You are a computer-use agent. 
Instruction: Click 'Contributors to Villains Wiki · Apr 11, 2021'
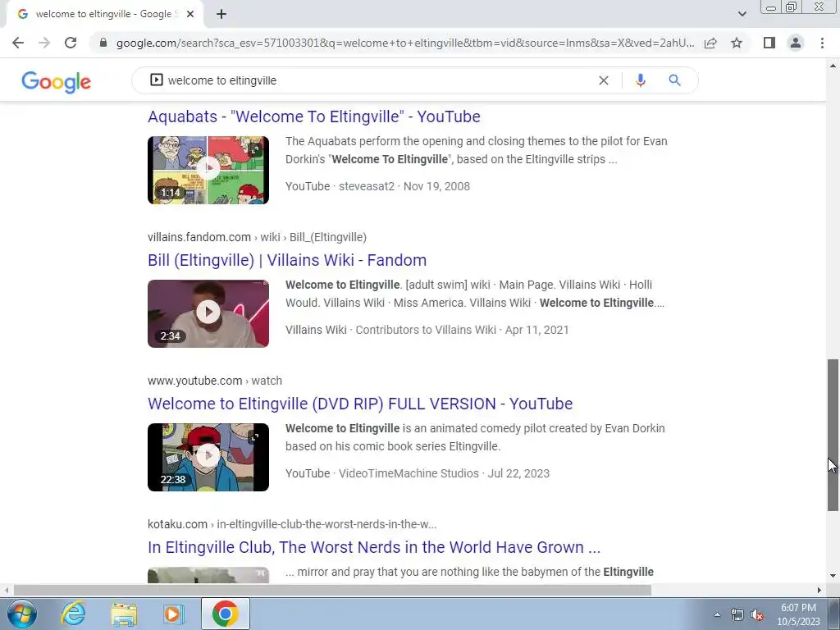coord(463,330)
